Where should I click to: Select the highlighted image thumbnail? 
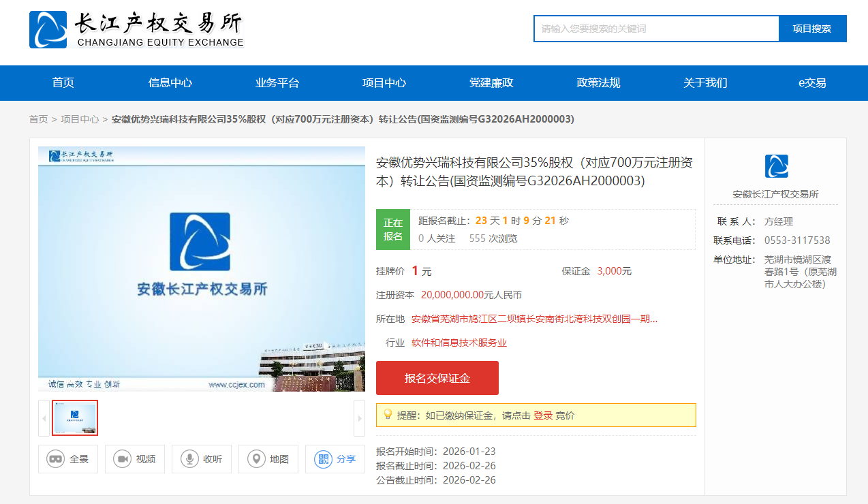pos(75,418)
